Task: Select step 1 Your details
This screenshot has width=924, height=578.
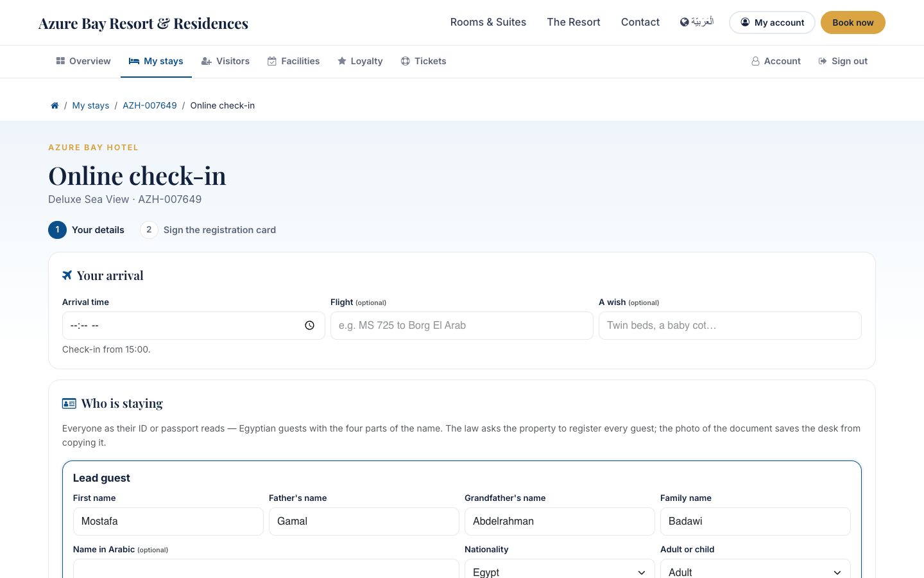Action: coord(87,230)
